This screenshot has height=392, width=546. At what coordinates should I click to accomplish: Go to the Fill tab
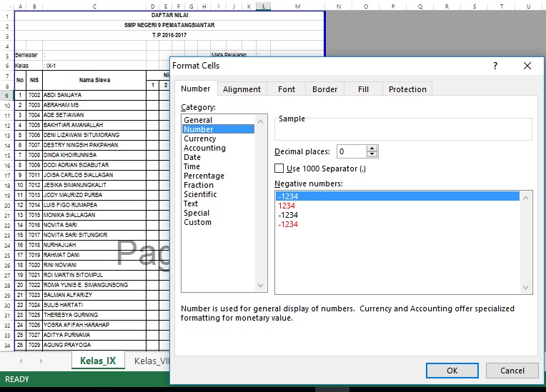tap(363, 89)
